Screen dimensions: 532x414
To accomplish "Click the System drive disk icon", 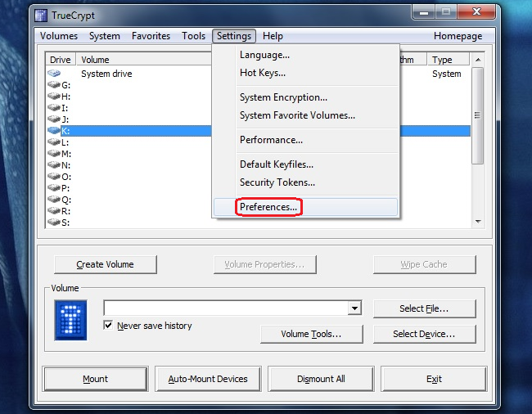I will pos(54,74).
